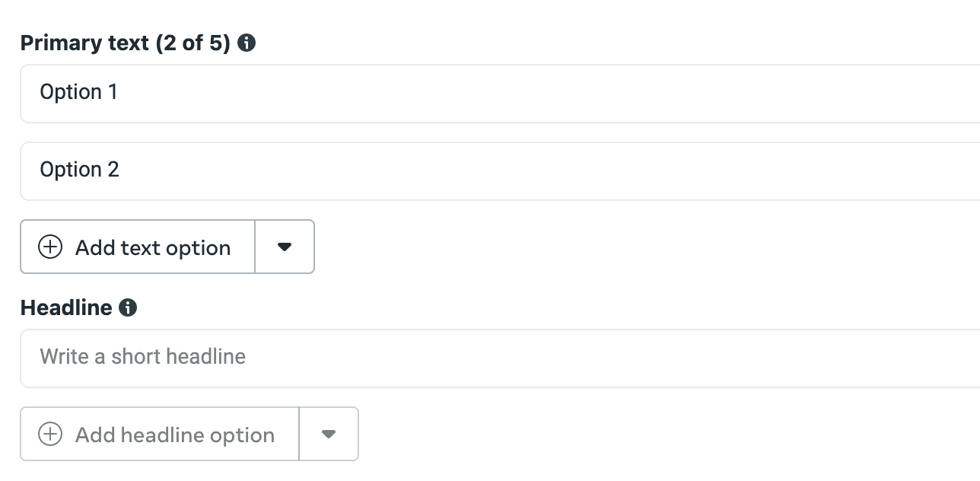Click the plus circle in Add headline option
The width and height of the screenshot is (980, 481).
pyautogui.click(x=50, y=435)
